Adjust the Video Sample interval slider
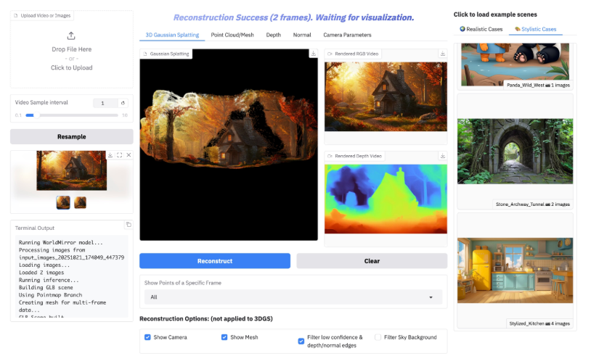The width and height of the screenshot is (591, 364). click(72, 115)
